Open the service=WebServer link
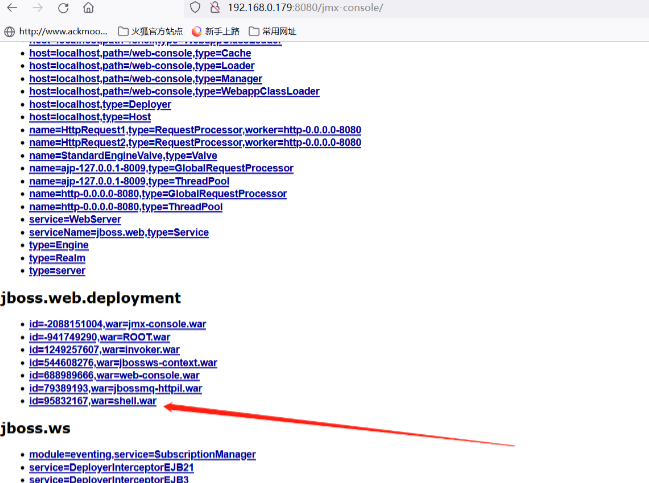The height and width of the screenshot is (483, 649). 75,220
